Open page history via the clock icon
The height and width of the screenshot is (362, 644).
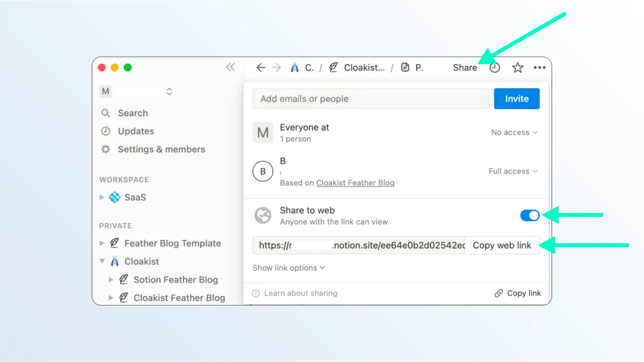click(495, 67)
